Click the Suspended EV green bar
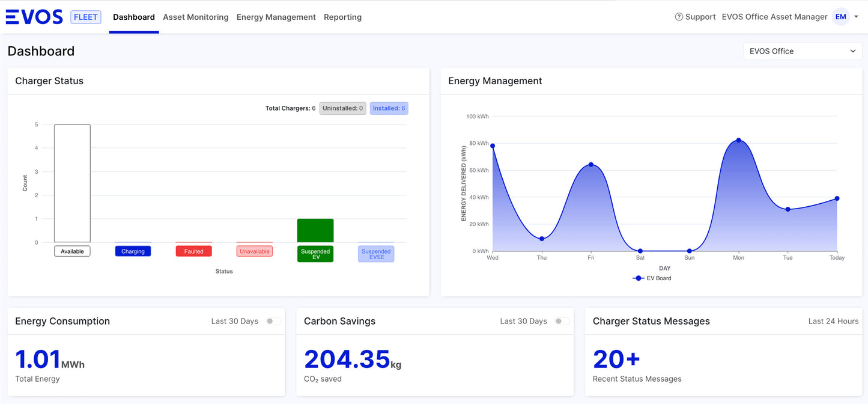 coord(315,230)
